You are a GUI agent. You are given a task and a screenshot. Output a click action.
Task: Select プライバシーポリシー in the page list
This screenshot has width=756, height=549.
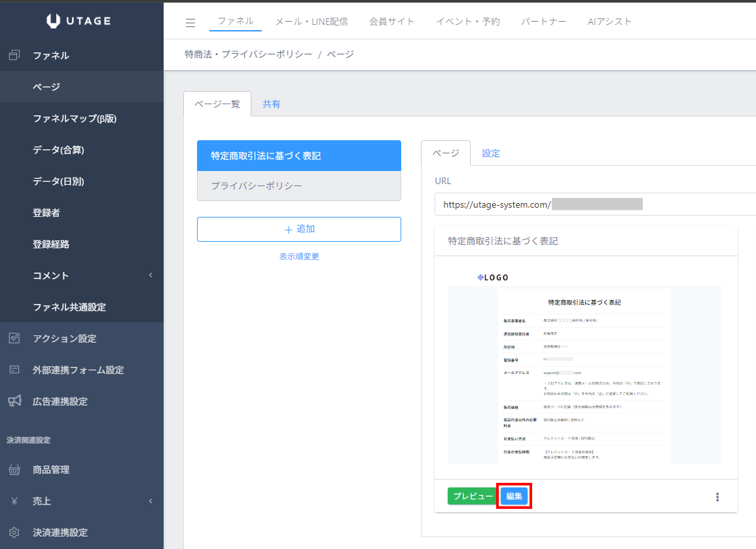pos(299,186)
